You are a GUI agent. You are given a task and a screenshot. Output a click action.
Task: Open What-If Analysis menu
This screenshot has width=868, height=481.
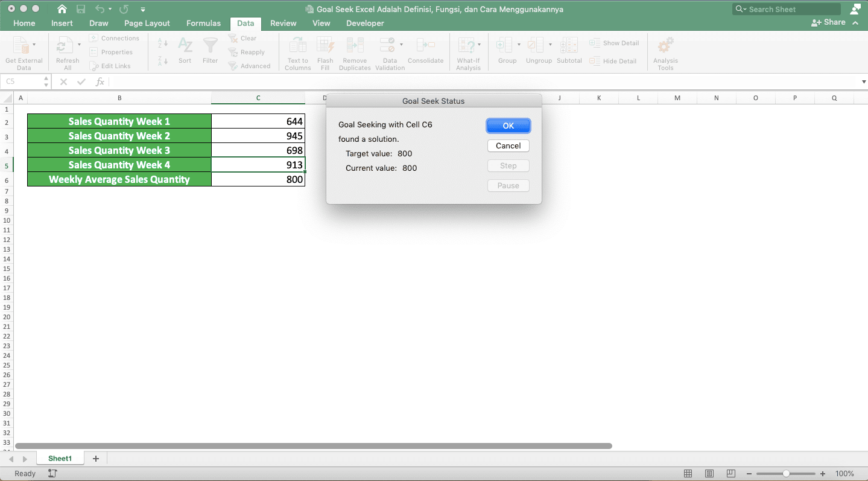[469, 53]
